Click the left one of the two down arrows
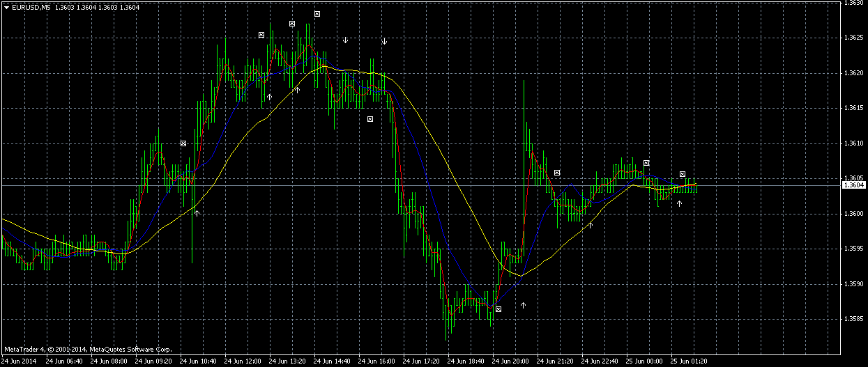Screen dimensions: 868x367 point(345,40)
